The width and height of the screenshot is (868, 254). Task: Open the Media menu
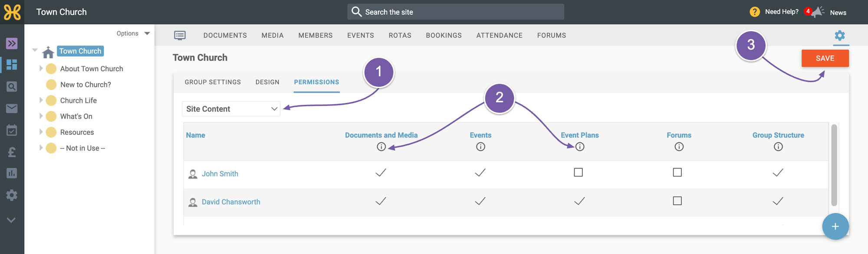click(273, 36)
